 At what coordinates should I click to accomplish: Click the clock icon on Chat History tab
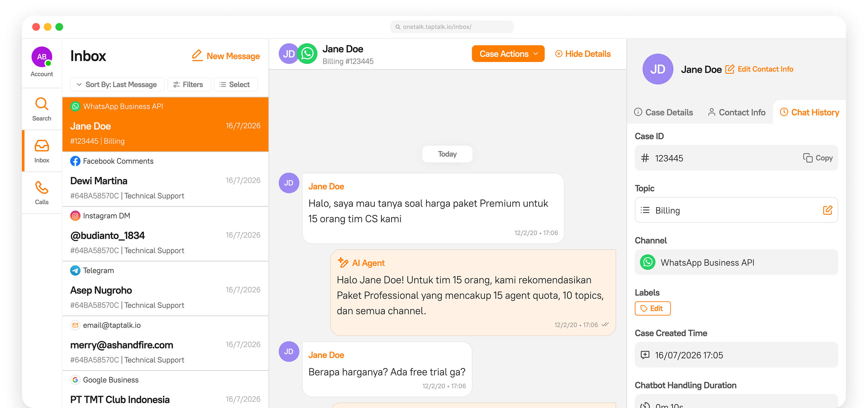[784, 112]
